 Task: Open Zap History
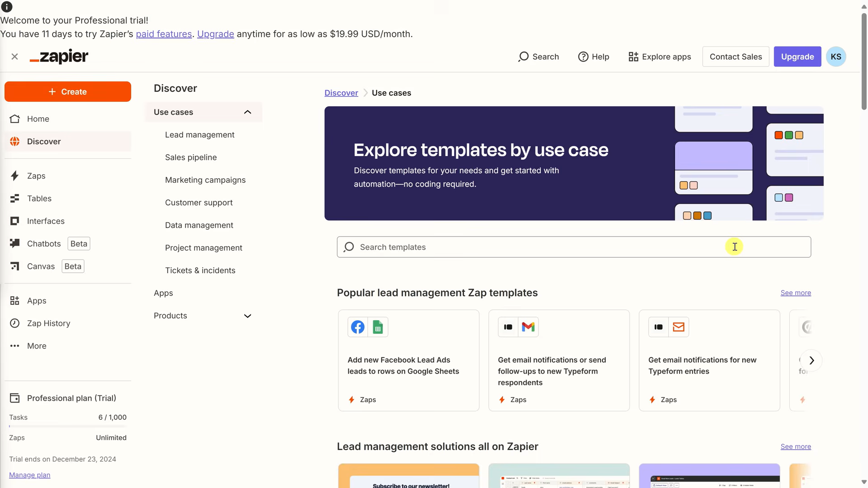(48, 323)
